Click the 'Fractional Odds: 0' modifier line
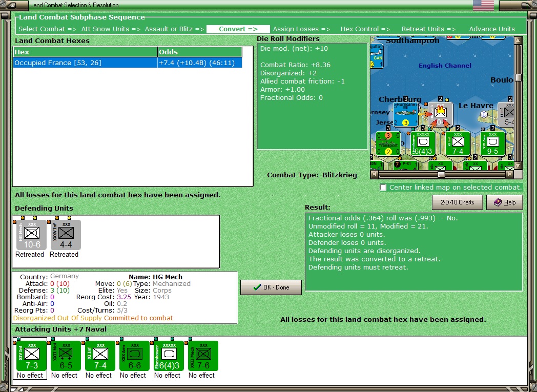 [292, 97]
